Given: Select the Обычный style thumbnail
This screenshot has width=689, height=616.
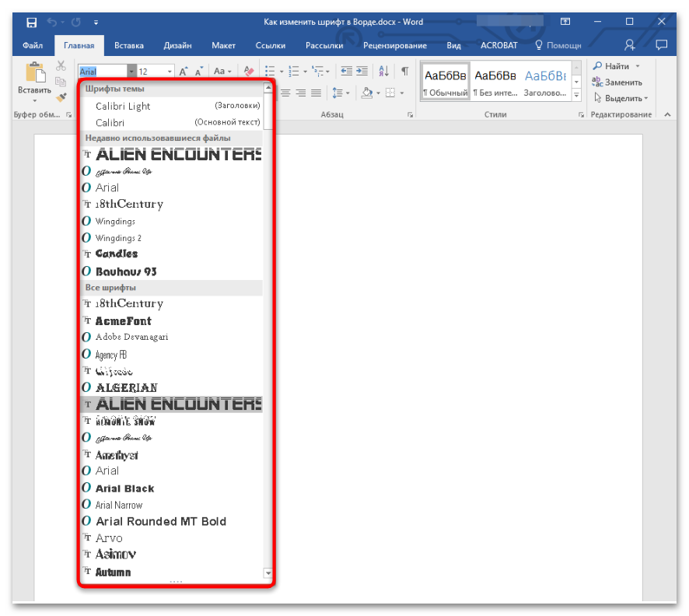Looking at the screenshot, I should click(446, 82).
